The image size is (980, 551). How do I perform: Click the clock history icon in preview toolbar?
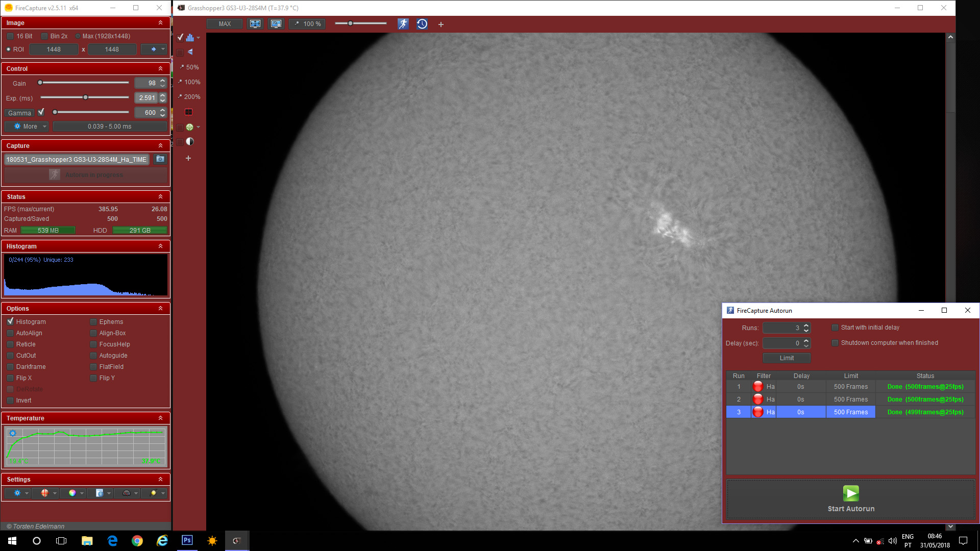[422, 24]
